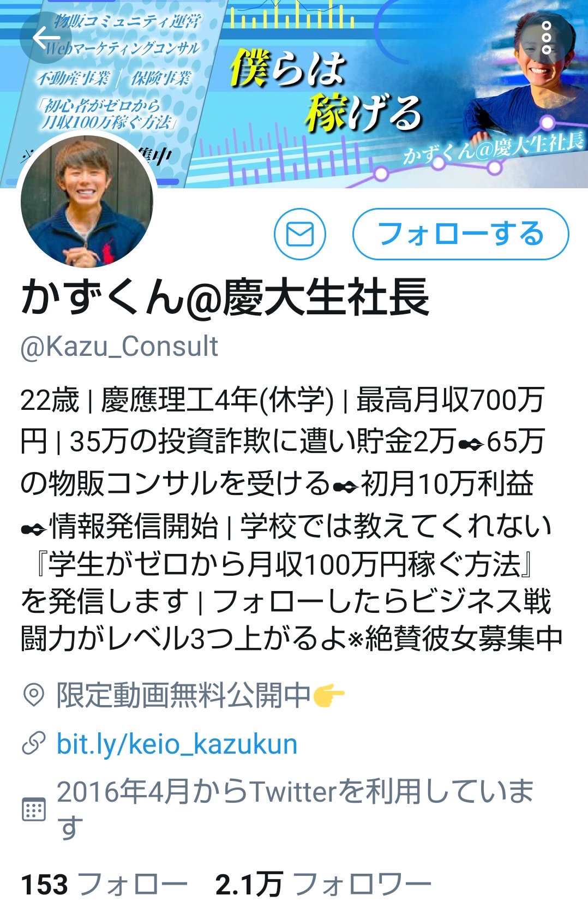View the 2.1万 フォロワー followers list

tap(323, 885)
